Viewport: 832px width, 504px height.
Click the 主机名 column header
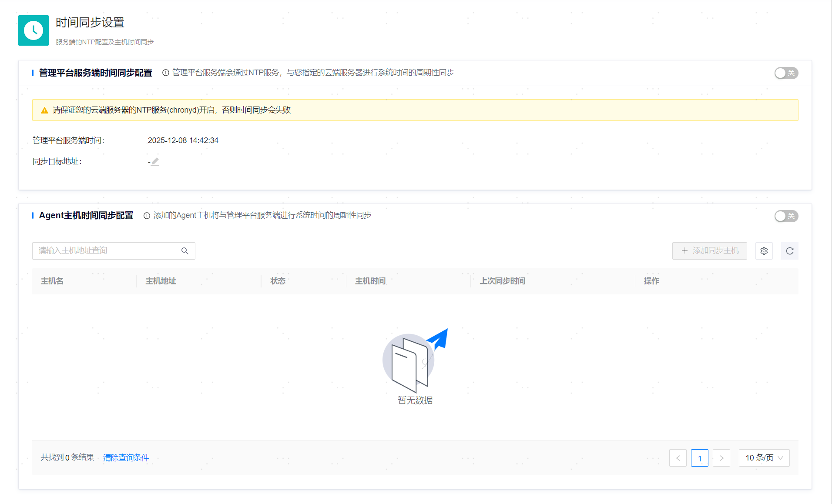(52, 281)
